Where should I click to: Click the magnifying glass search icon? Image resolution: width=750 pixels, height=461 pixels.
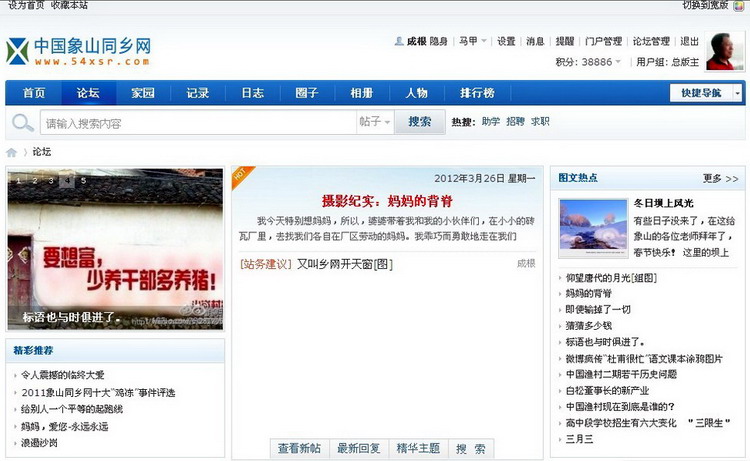pyautogui.click(x=21, y=123)
